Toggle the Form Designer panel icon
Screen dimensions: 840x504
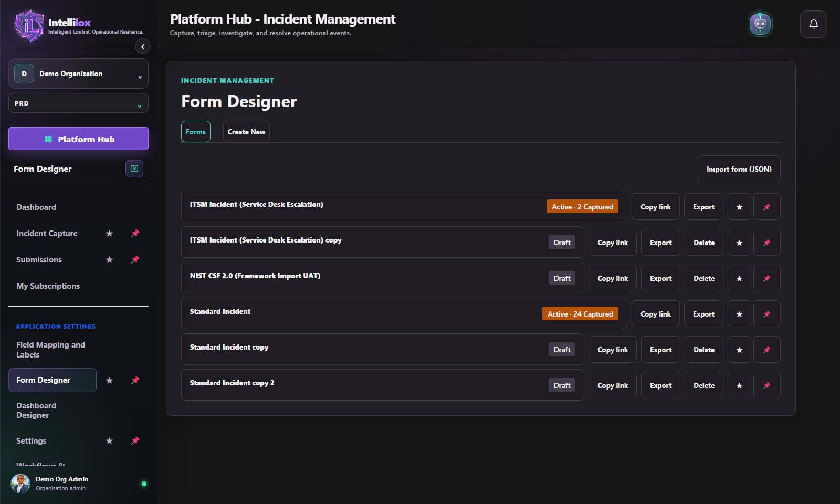point(134,169)
